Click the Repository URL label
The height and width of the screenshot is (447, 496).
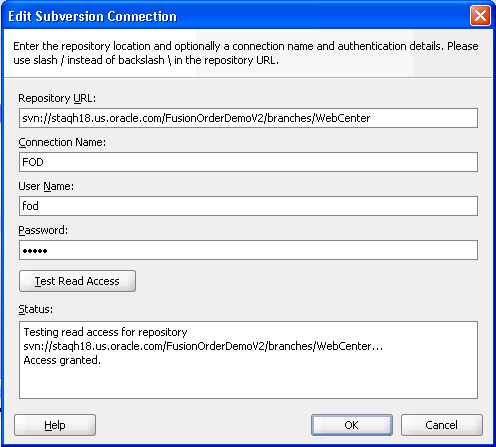(57, 98)
